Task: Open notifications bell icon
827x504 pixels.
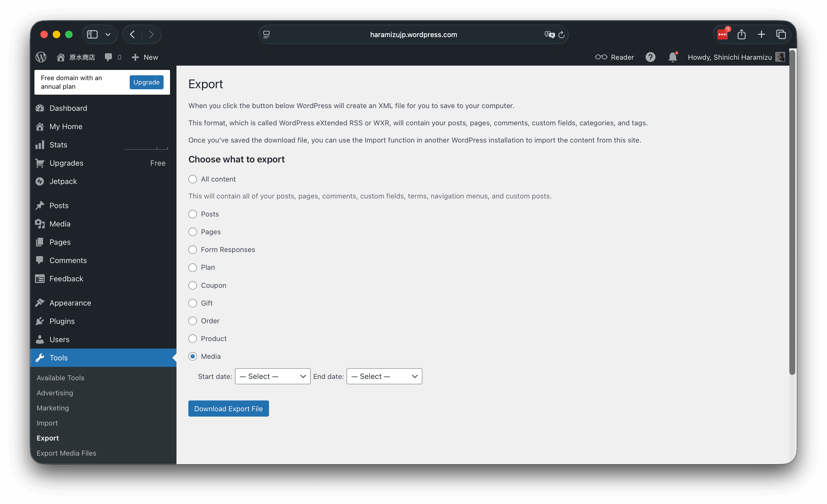Action: [672, 57]
